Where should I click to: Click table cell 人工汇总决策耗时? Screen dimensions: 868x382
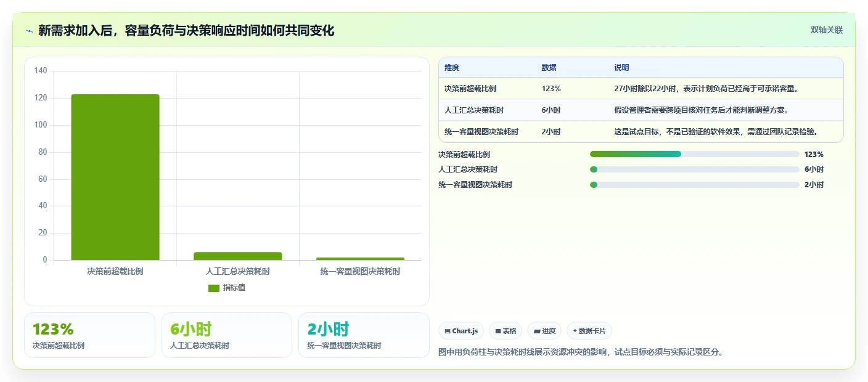click(x=474, y=110)
